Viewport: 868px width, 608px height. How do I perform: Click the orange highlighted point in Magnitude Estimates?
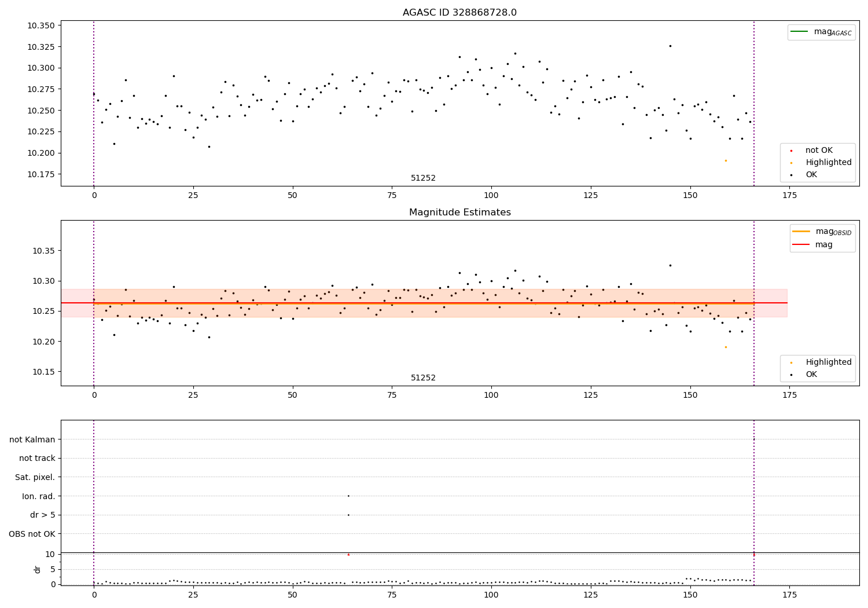726,347
